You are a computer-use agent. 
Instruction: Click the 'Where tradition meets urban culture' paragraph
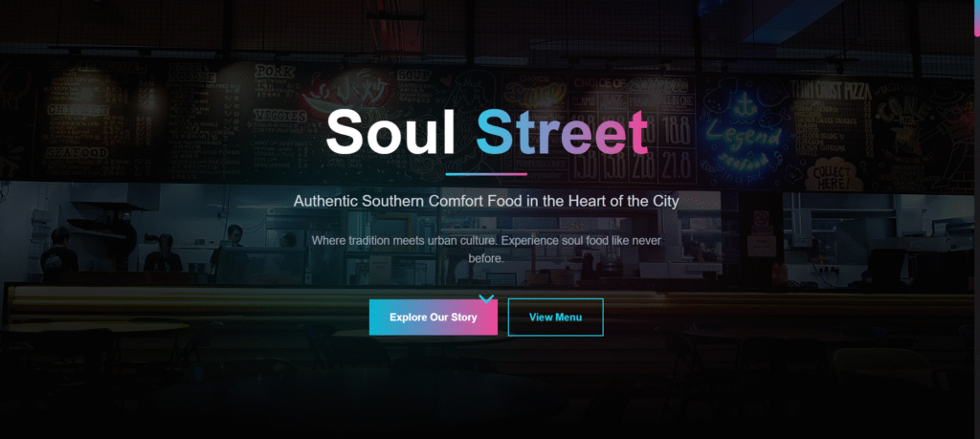click(x=486, y=250)
